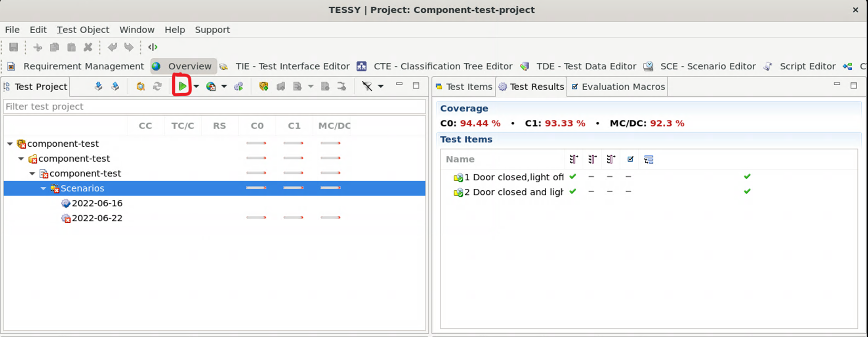This screenshot has height=337, width=868.
Task: Run tests with the green play button
Action: [182, 86]
